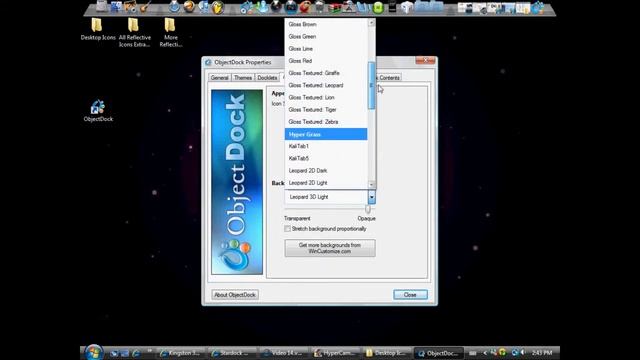Image resolution: width=640 pixels, height=360 pixels.
Task: Pick Gloss Lime in the dropdown list
Action: (326, 49)
